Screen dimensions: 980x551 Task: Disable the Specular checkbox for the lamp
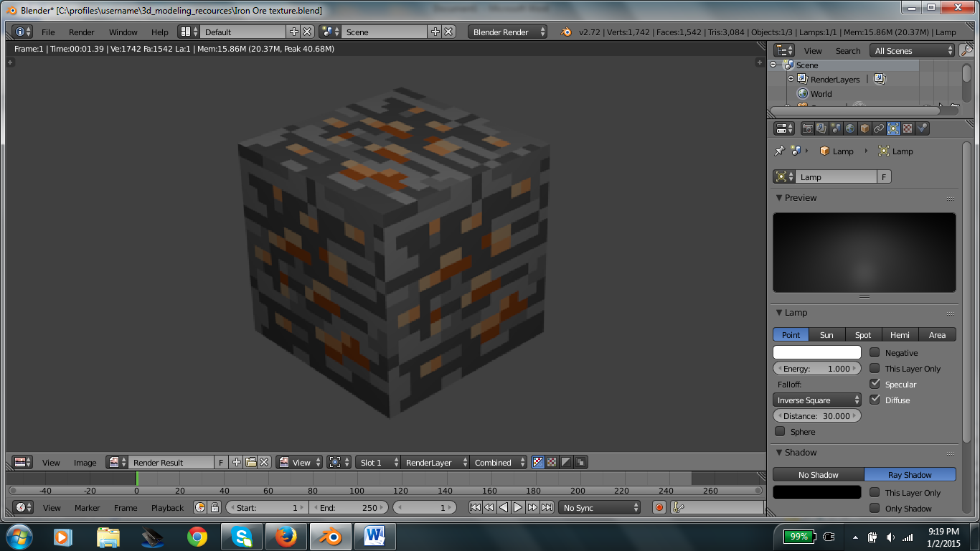875,383
